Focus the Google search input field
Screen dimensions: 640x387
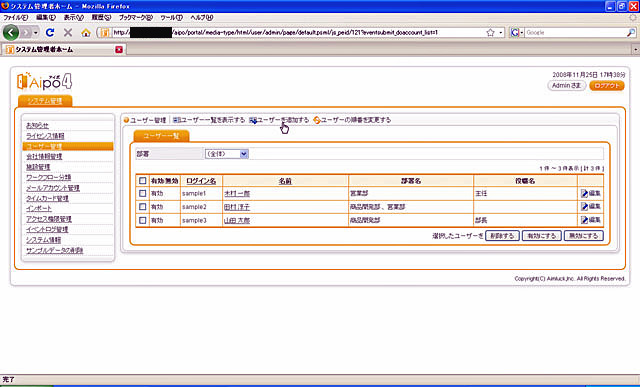coord(576,33)
